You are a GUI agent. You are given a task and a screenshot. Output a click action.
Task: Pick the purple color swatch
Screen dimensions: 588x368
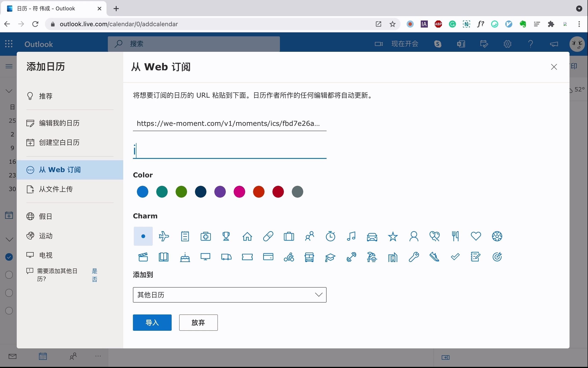tap(220, 191)
